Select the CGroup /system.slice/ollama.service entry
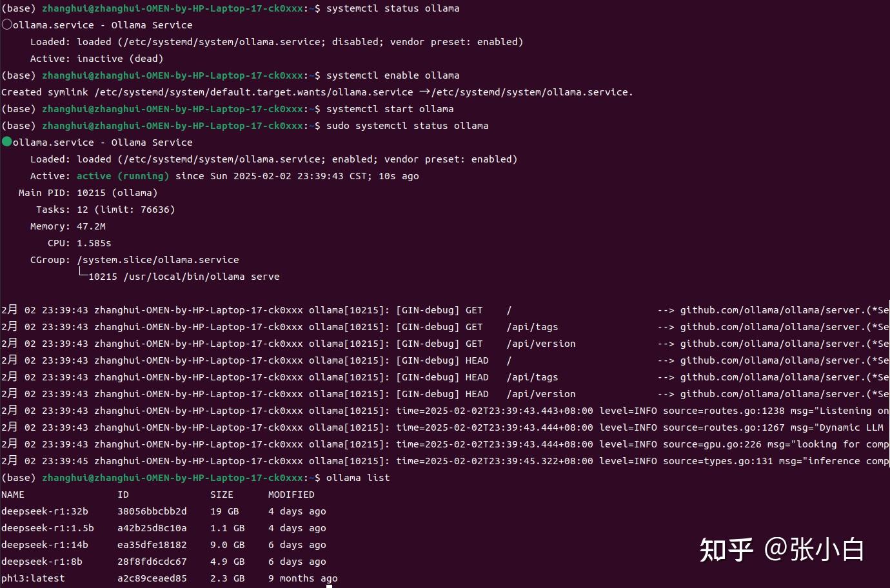 pos(158,259)
